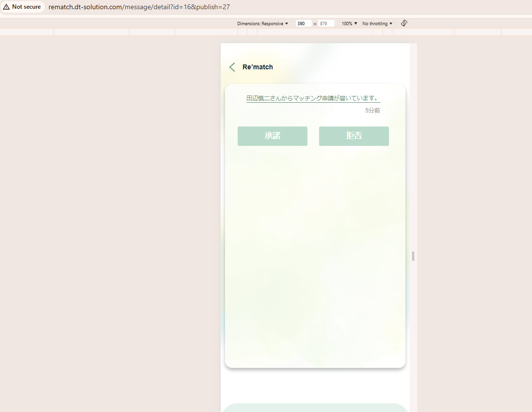The height and width of the screenshot is (412, 532).
Task: Grab the viewport resize handle on right edge
Action: pyautogui.click(x=413, y=256)
